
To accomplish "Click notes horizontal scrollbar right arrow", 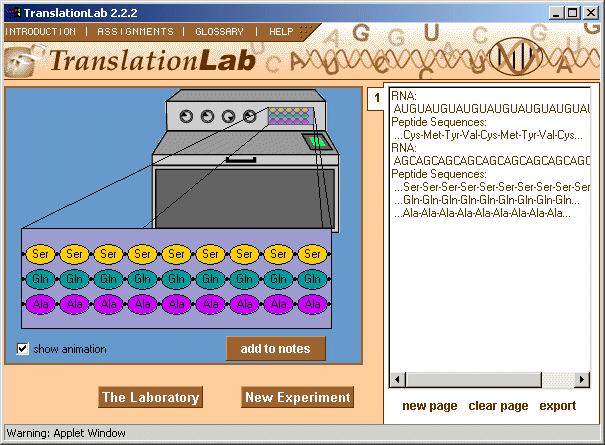I will [582, 380].
